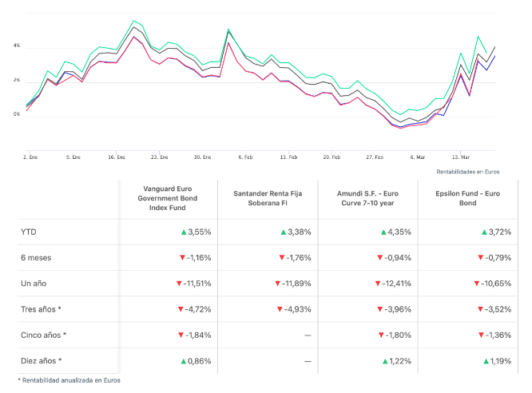Click the Diez años row label
The width and height of the screenshot is (532, 393).
point(42,361)
